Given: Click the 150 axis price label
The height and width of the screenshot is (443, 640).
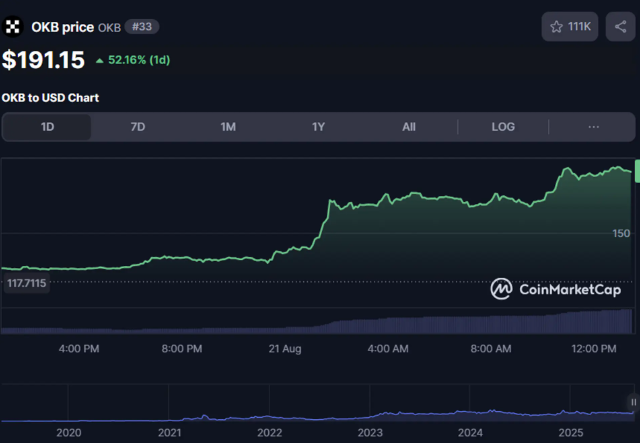Looking at the screenshot, I should tap(621, 234).
